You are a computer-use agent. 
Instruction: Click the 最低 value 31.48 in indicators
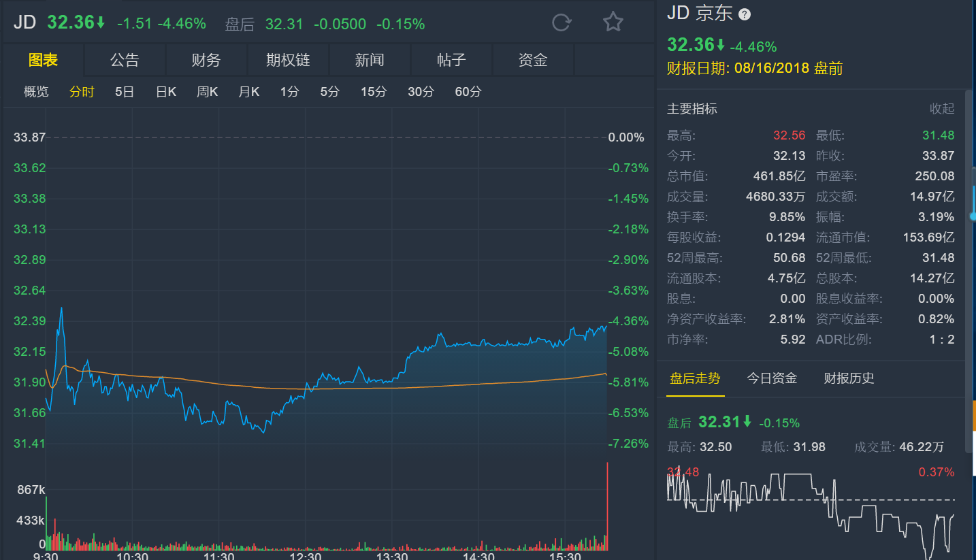pos(939,135)
